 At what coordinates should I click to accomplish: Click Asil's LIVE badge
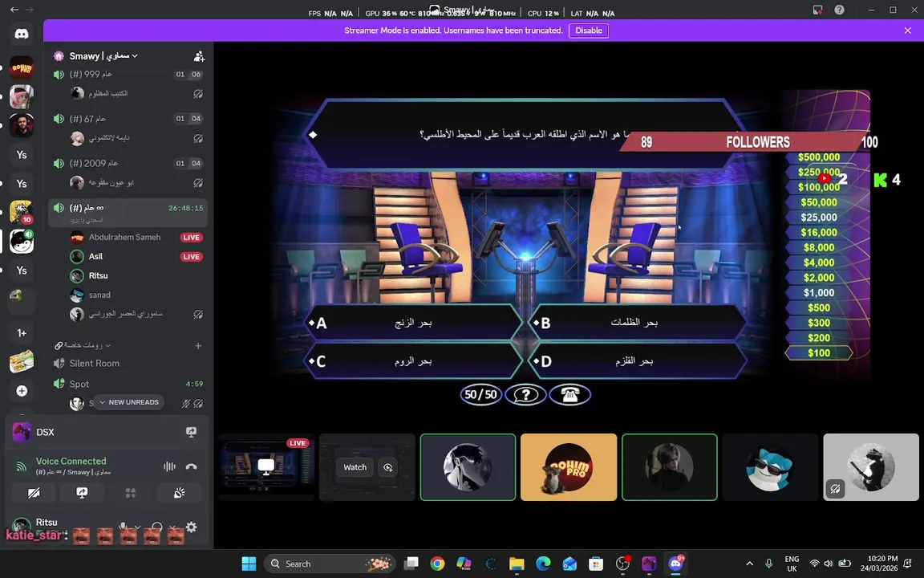192,257
